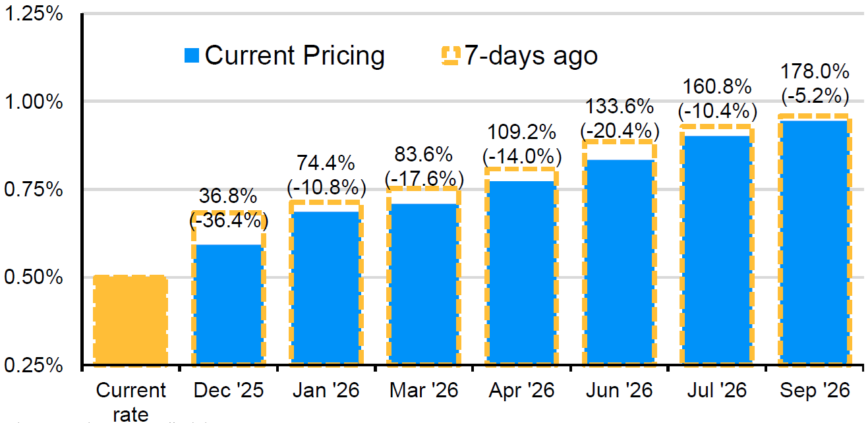The width and height of the screenshot is (868, 423).
Task: Click the blue Dec '25 bar
Action: [228, 304]
